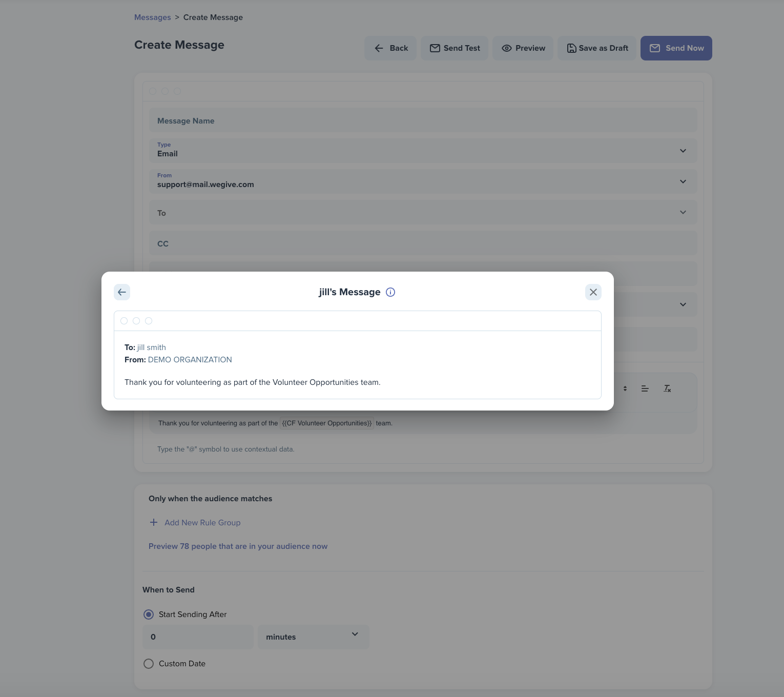Click the delay value input showing 0
This screenshot has width=784, height=697.
[198, 637]
